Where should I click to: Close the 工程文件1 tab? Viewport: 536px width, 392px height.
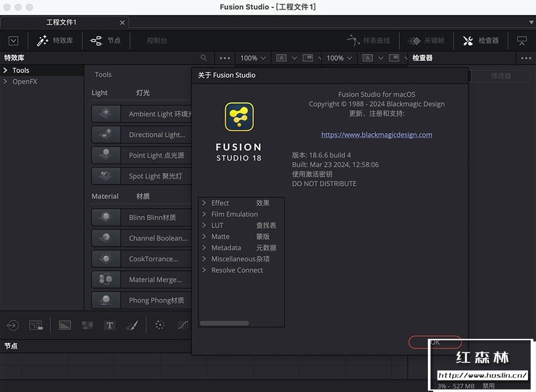click(x=122, y=22)
